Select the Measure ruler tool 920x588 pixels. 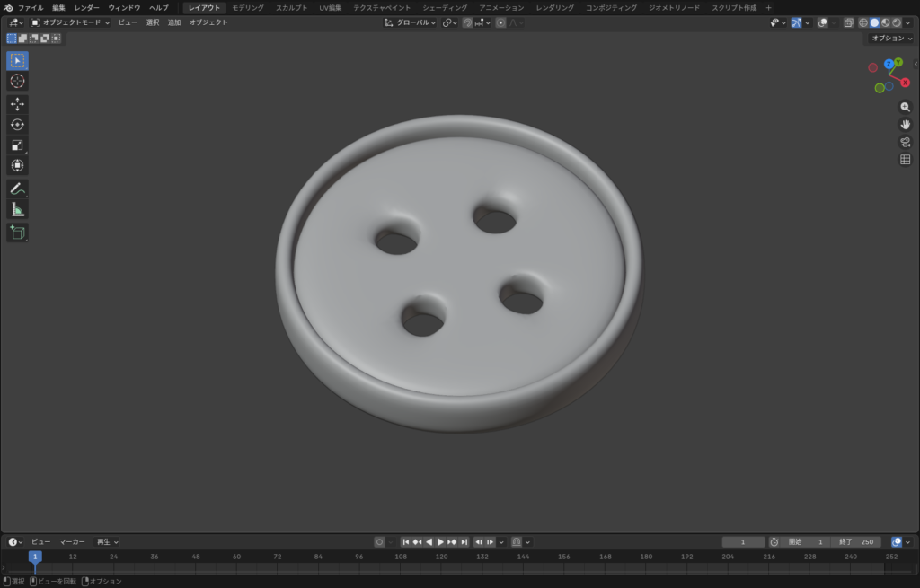click(x=18, y=209)
